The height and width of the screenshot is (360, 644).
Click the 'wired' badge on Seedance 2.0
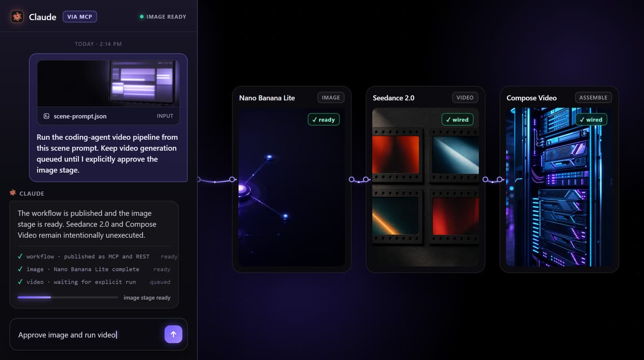click(458, 119)
